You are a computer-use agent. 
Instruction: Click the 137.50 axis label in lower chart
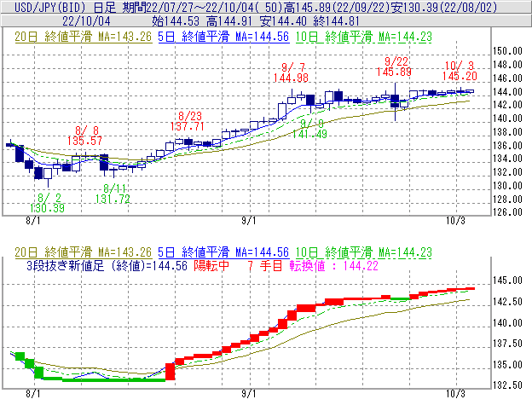pos(507,344)
